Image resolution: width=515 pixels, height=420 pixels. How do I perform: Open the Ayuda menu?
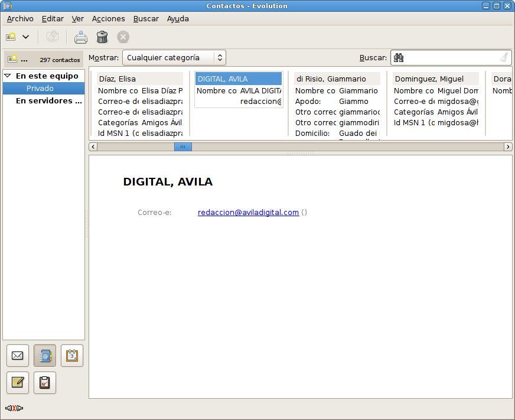tap(178, 19)
